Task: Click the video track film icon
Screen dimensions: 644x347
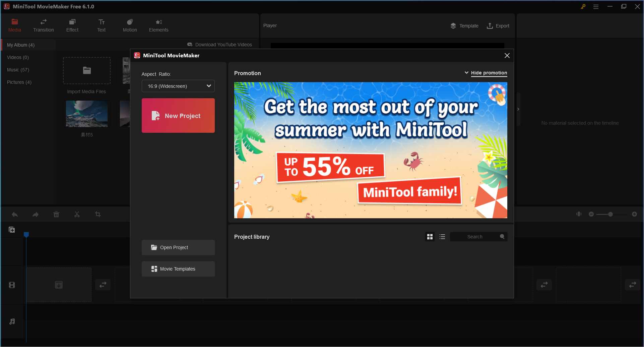Action: click(12, 285)
